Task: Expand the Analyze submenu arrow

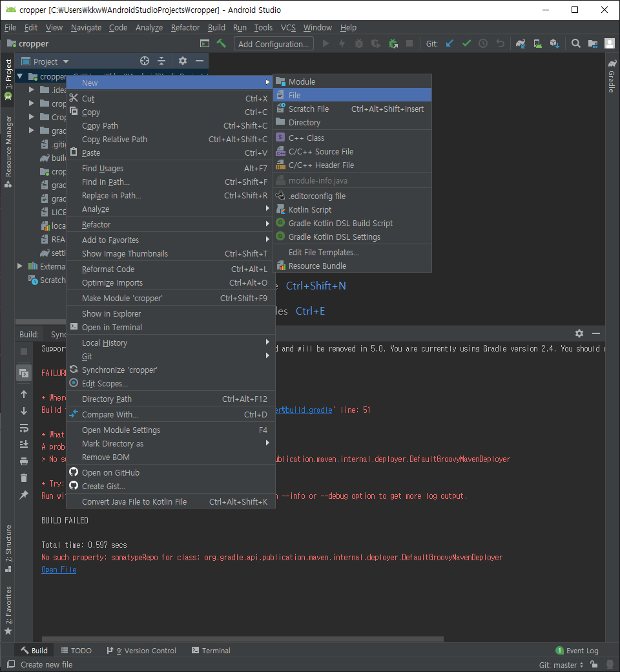Action: click(x=267, y=209)
